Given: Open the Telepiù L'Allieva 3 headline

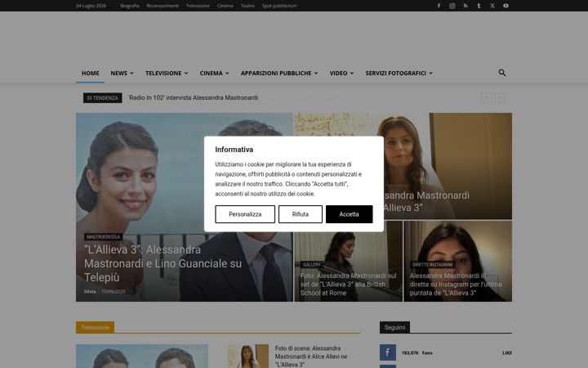Looking at the screenshot, I should [163, 263].
